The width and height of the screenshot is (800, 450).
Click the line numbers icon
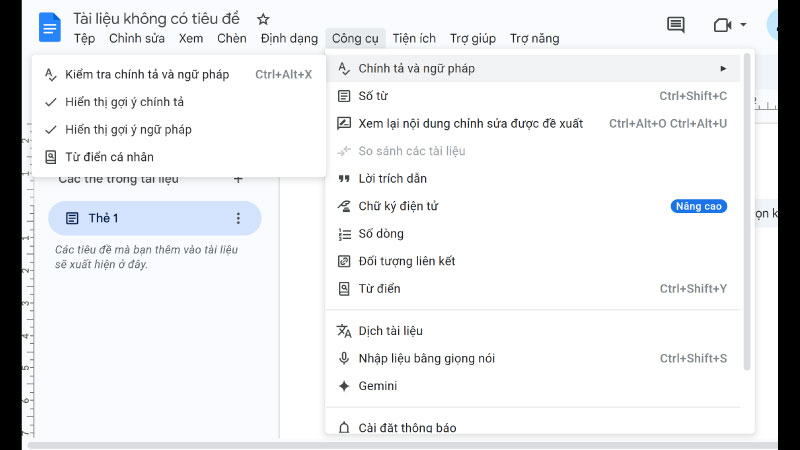pos(344,234)
